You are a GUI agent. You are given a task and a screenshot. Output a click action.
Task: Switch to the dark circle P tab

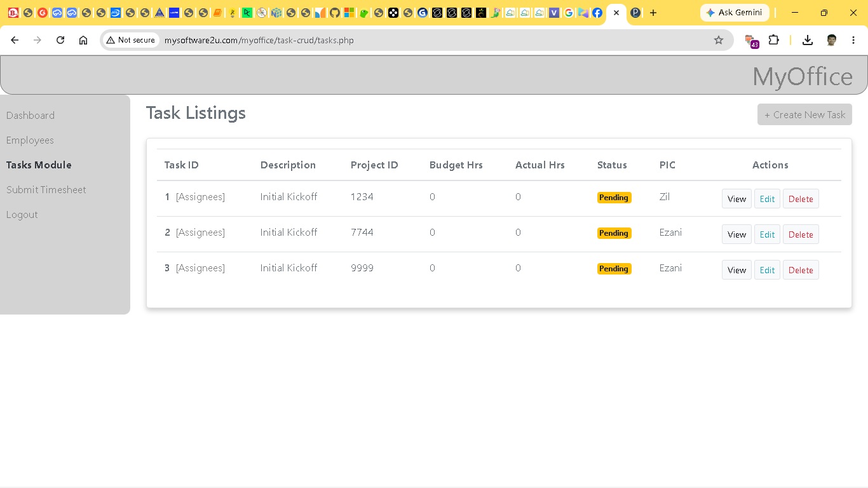pos(635,13)
